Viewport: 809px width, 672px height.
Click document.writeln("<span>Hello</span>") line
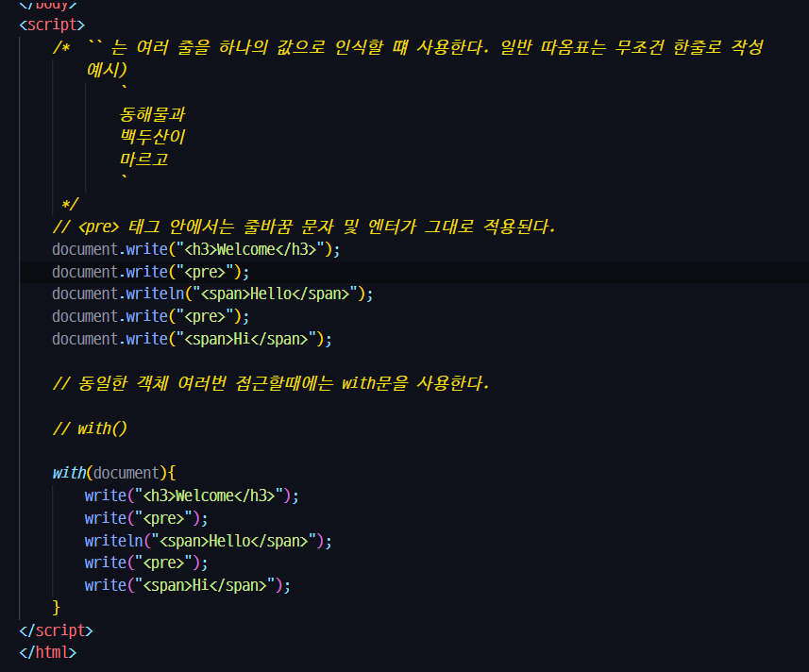(212, 294)
